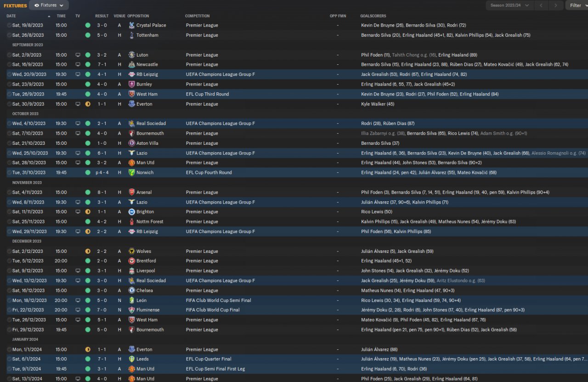Click the TV icon in the Fluminense row
This screenshot has width=588, height=382.
[x=78, y=310]
